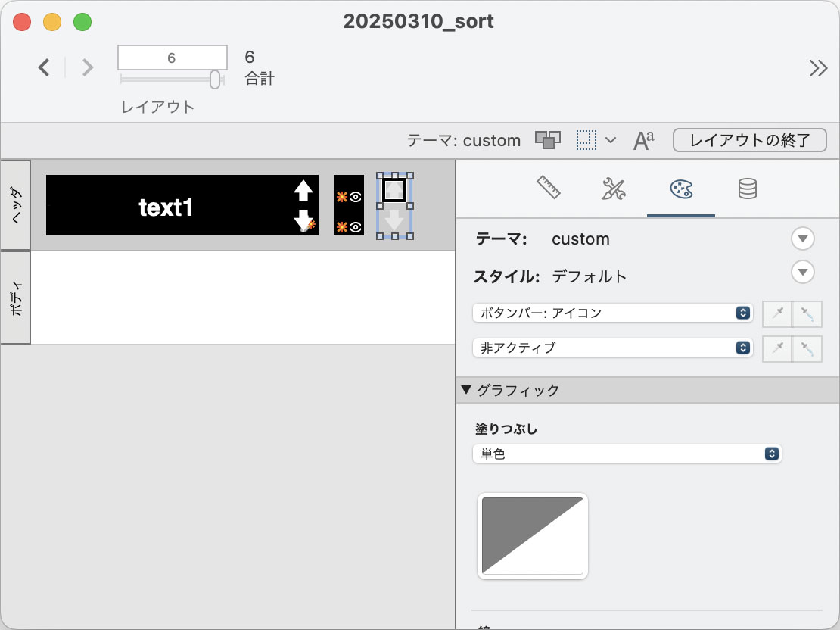
Task: Click the change theme icon
Action: pyautogui.click(x=547, y=141)
